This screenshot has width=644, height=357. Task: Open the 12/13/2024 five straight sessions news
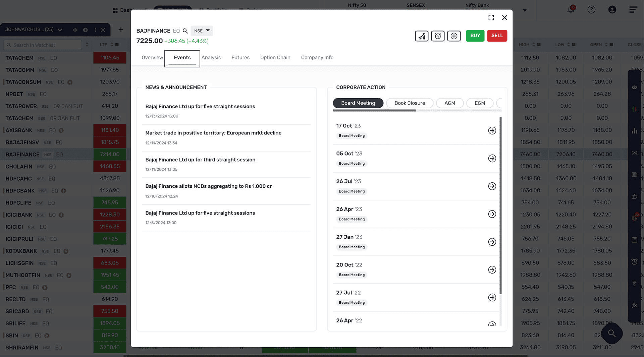pyautogui.click(x=200, y=107)
